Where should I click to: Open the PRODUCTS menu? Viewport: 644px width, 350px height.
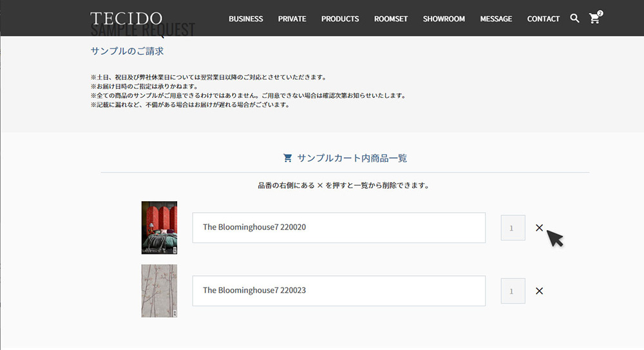(x=340, y=19)
